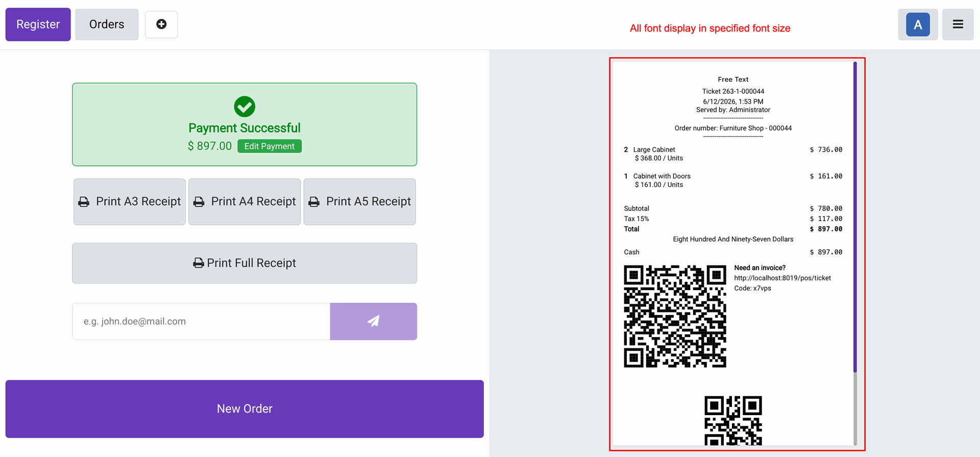This screenshot has height=457, width=980.
Task: Click the "$ 117.00" tax amount
Action: pos(826,219)
